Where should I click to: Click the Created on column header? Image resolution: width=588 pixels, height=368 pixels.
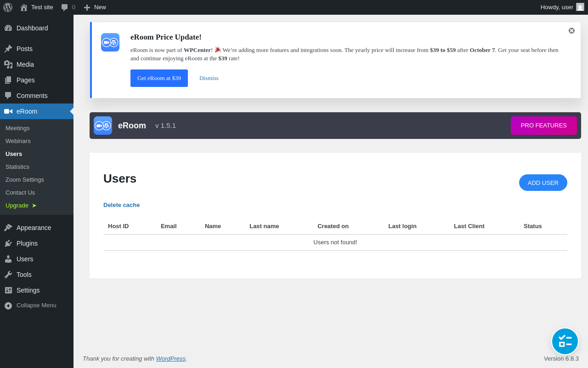pos(333,226)
